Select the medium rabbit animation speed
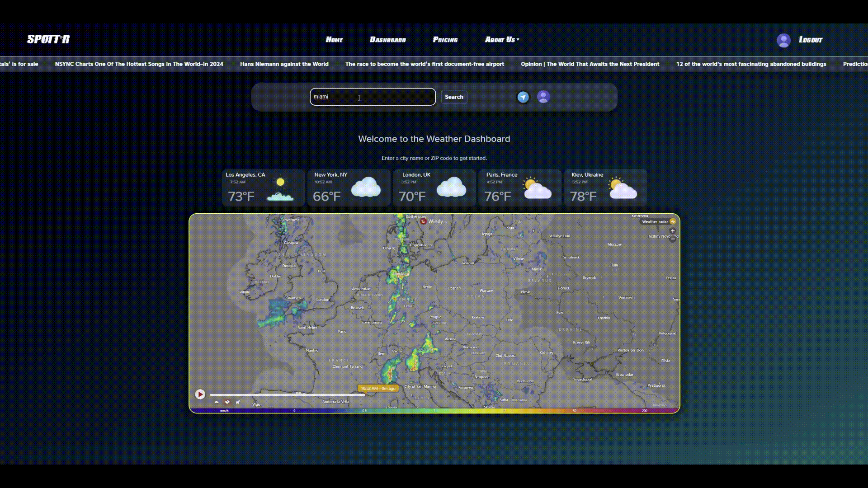The width and height of the screenshot is (868, 488). [227, 402]
